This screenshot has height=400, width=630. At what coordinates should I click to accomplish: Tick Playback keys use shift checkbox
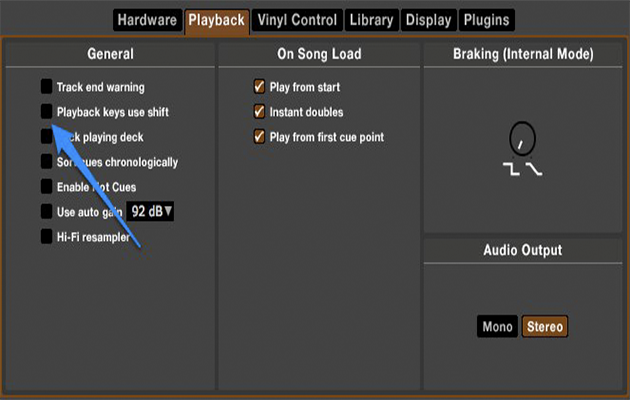click(x=46, y=112)
